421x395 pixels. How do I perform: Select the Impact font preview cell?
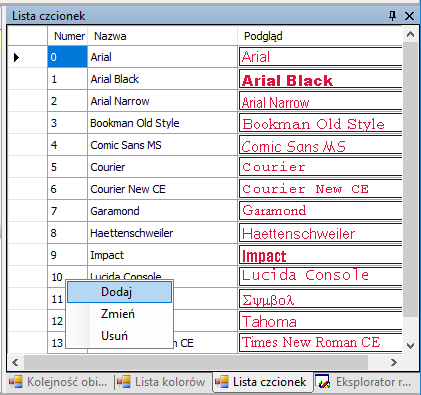click(320, 255)
